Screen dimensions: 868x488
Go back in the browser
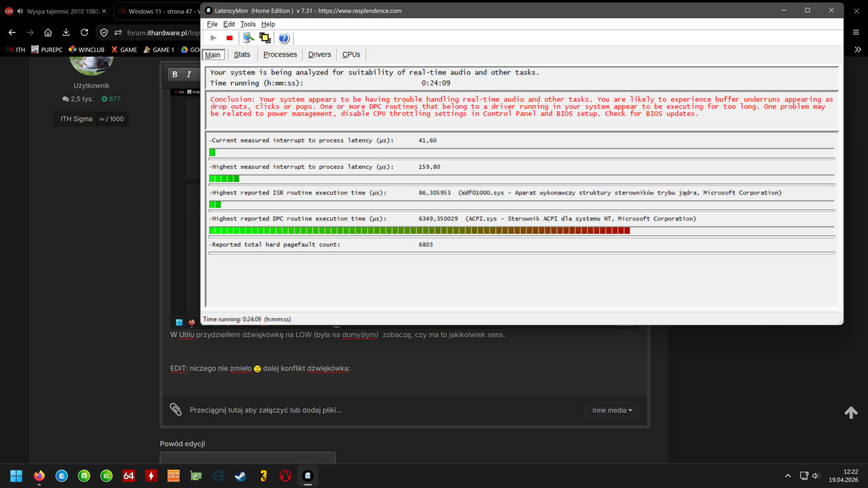[x=12, y=33]
